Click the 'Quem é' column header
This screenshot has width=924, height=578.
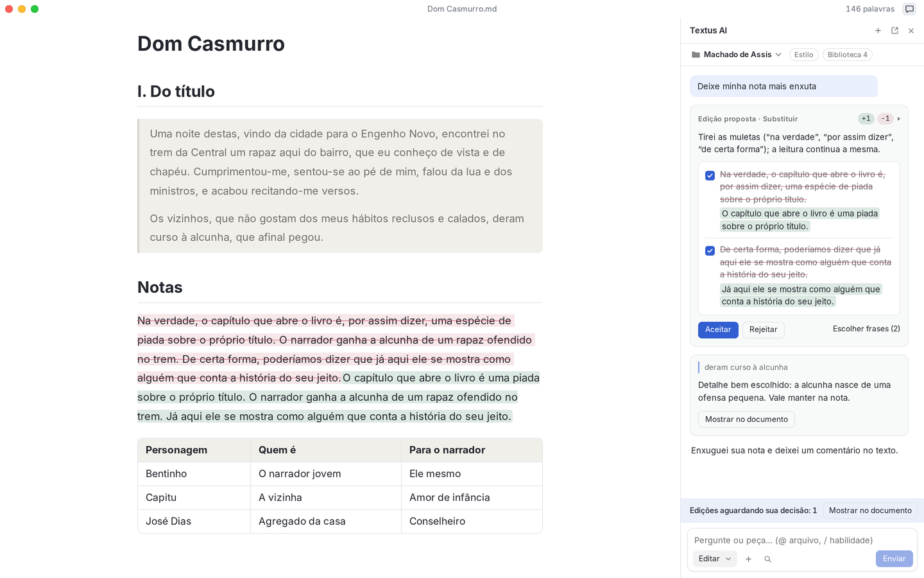point(326,450)
